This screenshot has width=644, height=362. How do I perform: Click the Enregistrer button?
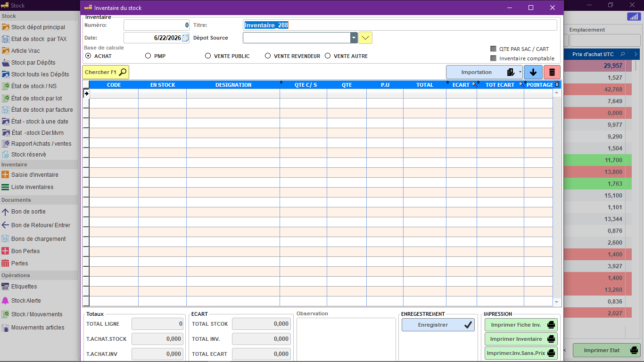click(438, 325)
